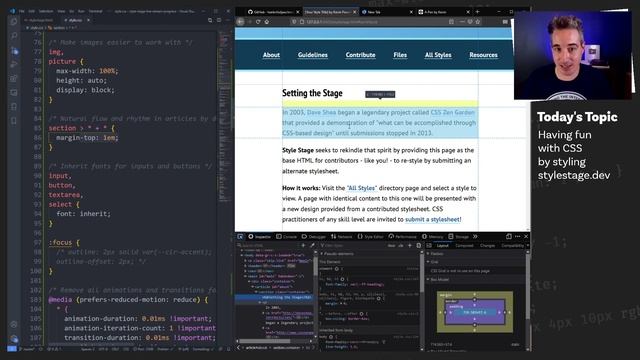Collapse the Grid section
The height and width of the screenshot is (360, 640).
click(433, 262)
